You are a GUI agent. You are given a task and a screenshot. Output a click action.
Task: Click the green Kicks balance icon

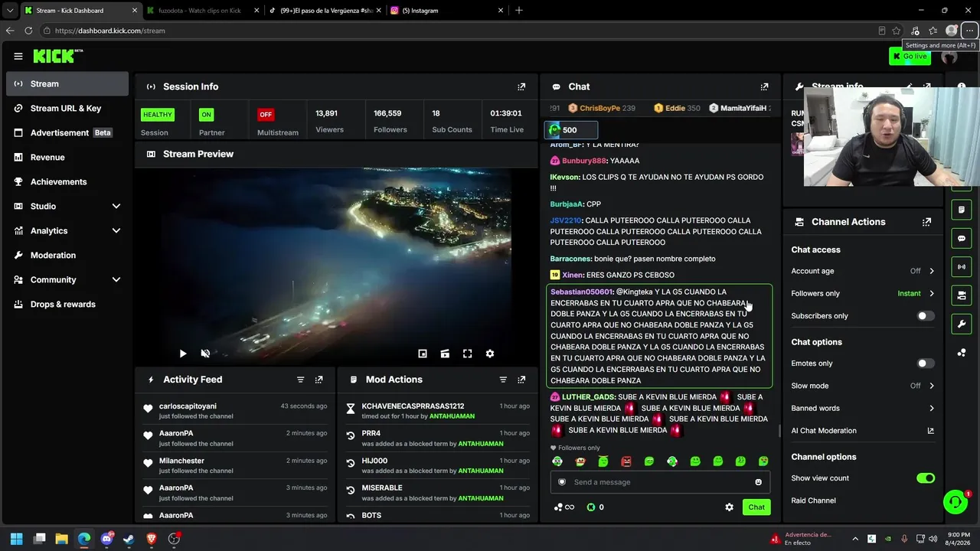(x=591, y=507)
